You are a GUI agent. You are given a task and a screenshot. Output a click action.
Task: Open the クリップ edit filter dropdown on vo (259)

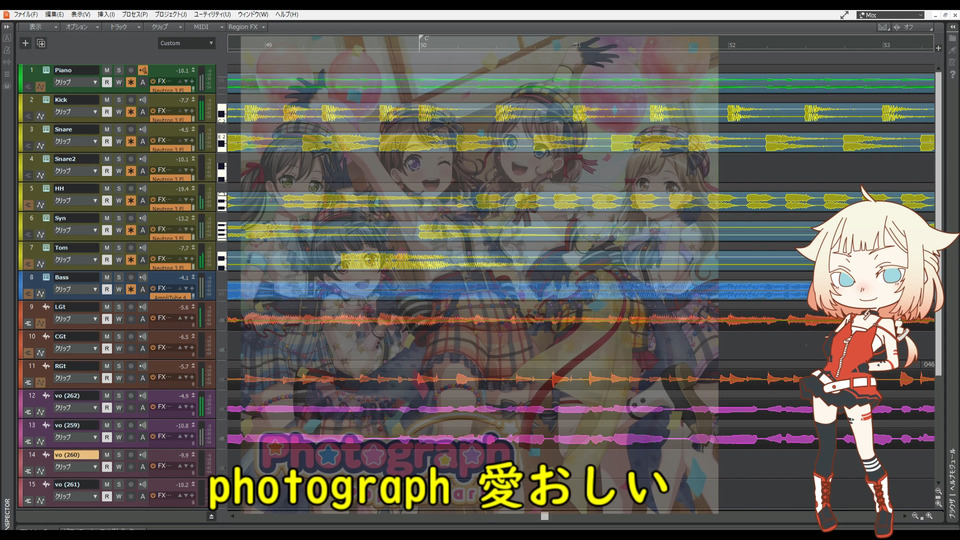tap(75, 437)
